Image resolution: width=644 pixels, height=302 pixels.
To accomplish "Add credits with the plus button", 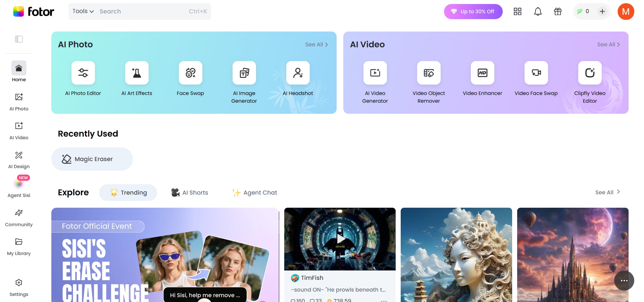I will pyautogui.click(x=602, y=11).
